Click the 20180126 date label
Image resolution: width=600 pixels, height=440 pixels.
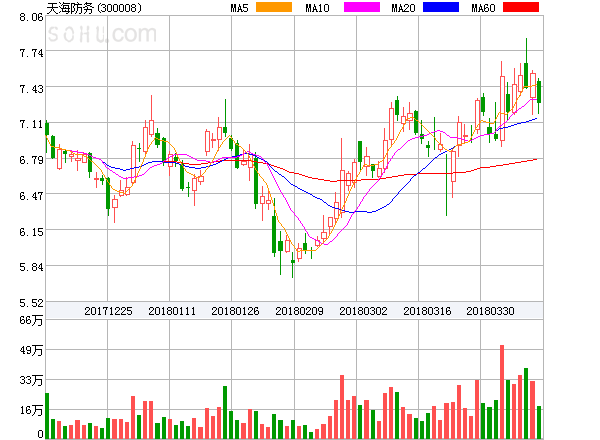tap(235, 311)
